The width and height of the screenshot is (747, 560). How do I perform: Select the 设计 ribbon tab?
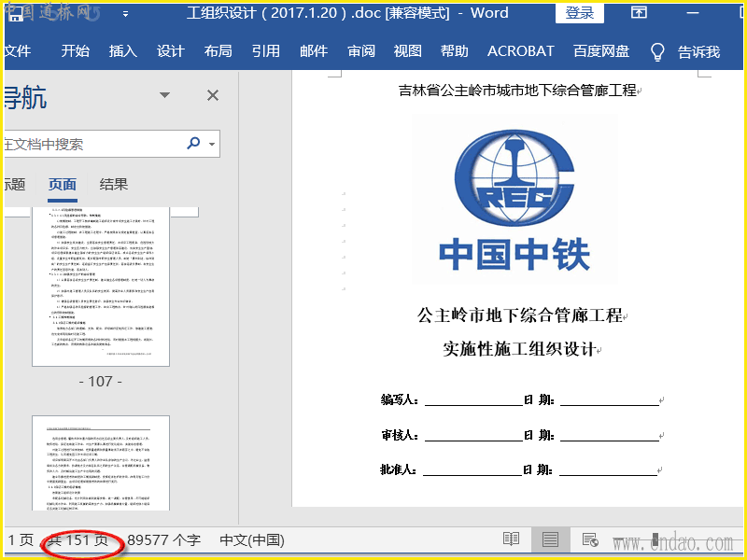(x=171, y=51)
